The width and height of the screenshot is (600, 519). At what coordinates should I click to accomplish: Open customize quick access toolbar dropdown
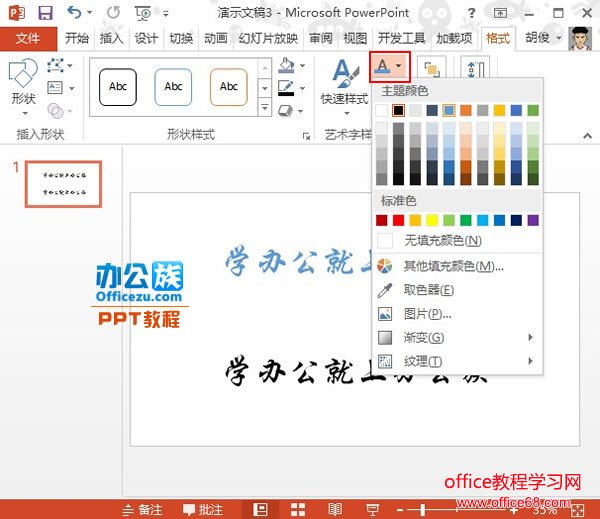(166, 14)
